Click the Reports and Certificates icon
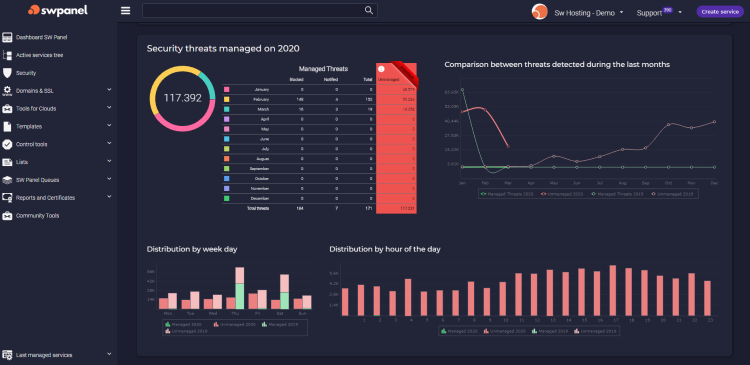This screenshot has width=750, height=365. coord(7,198)
